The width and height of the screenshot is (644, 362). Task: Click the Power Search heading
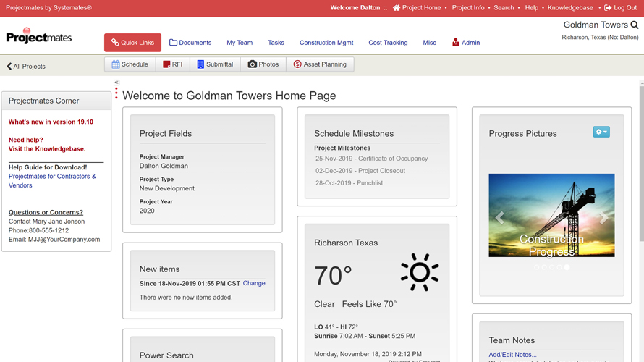tap(166, 355)
